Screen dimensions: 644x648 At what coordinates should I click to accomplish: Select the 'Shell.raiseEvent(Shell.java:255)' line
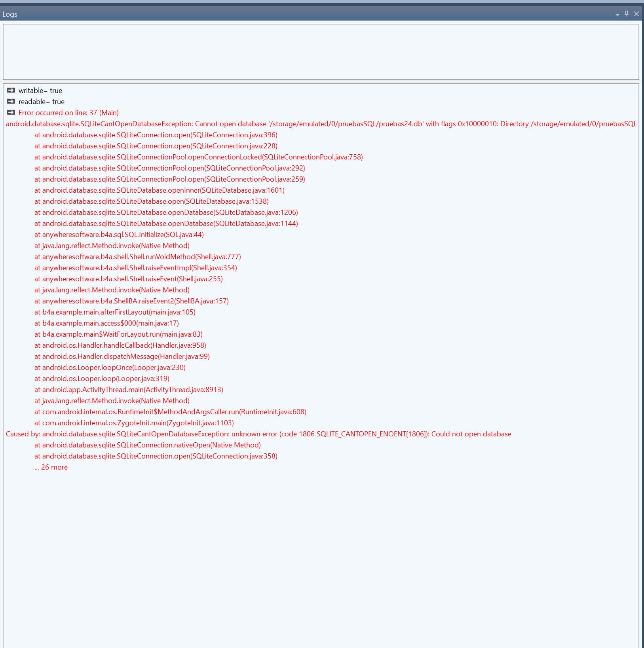(x=129, y=279)
